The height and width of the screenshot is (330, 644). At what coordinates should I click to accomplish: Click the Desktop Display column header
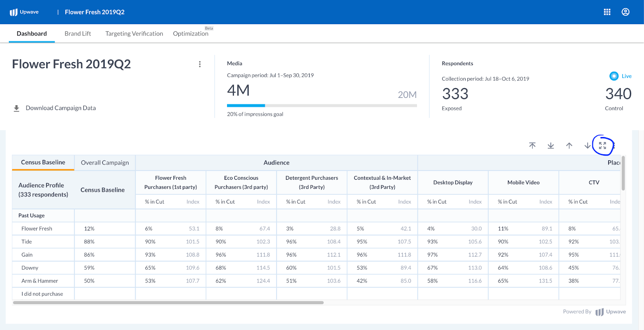pos(453,183)
